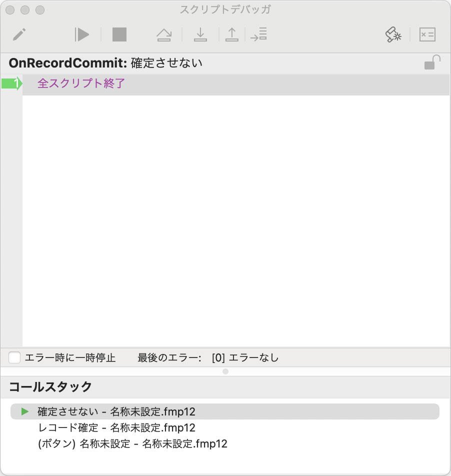Click the Step Out arrow icon
Image resolution: width=451 pixels, height=476 pixels.
click(x=232, y=34)
